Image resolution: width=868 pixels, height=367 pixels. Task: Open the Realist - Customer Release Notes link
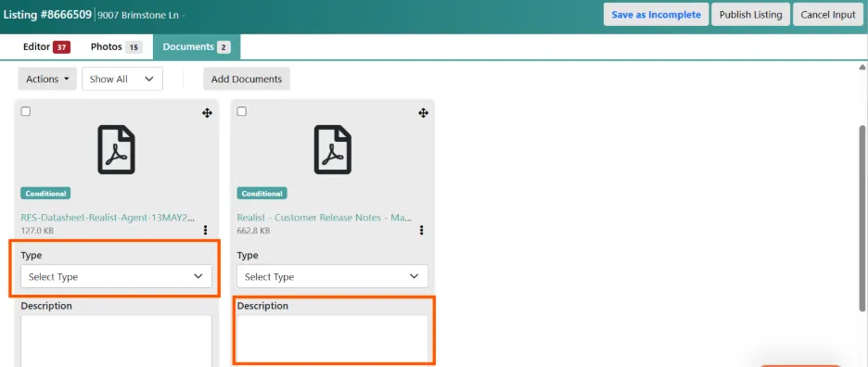click(x=325, y=218)
